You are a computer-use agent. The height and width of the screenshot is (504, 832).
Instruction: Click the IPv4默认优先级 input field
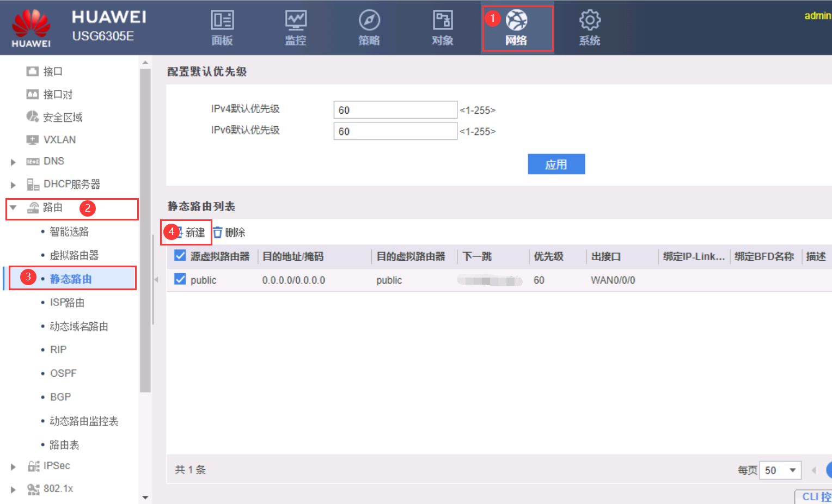[x=395, y=110]
